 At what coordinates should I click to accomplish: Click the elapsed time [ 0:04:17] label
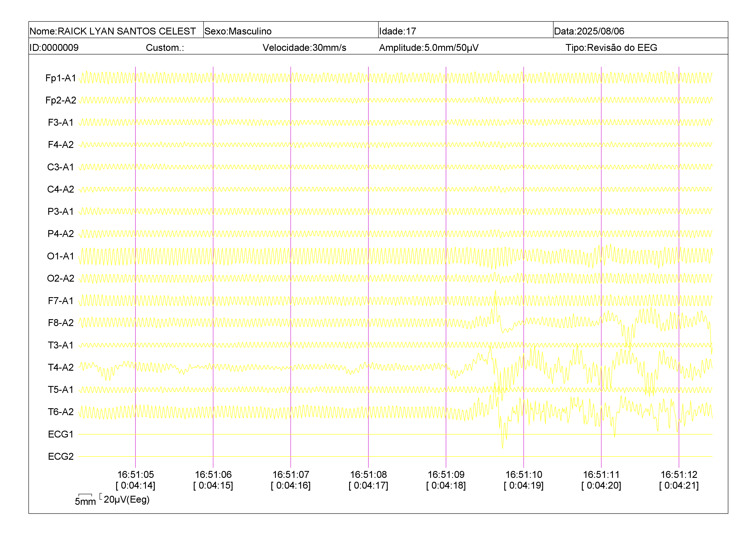(x=369, y=486)
